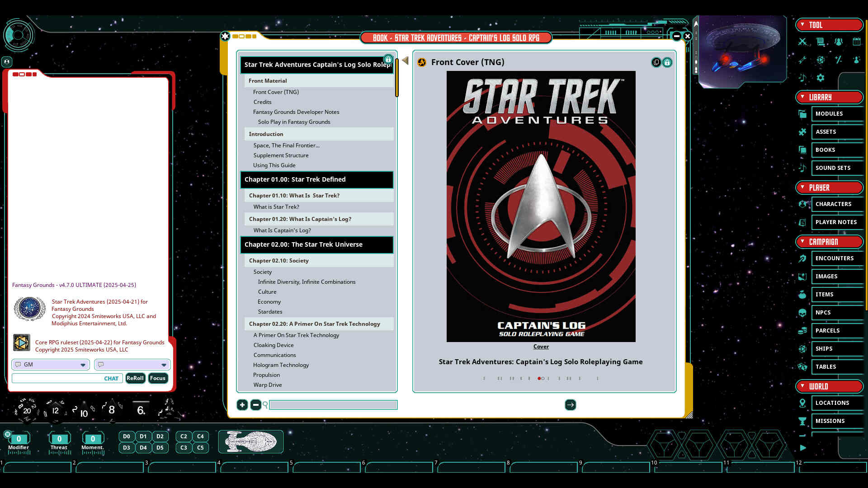Click the search field under the table of contents
Image resolution: width=868 pixels, height=488 pixels.
[333, 405]
